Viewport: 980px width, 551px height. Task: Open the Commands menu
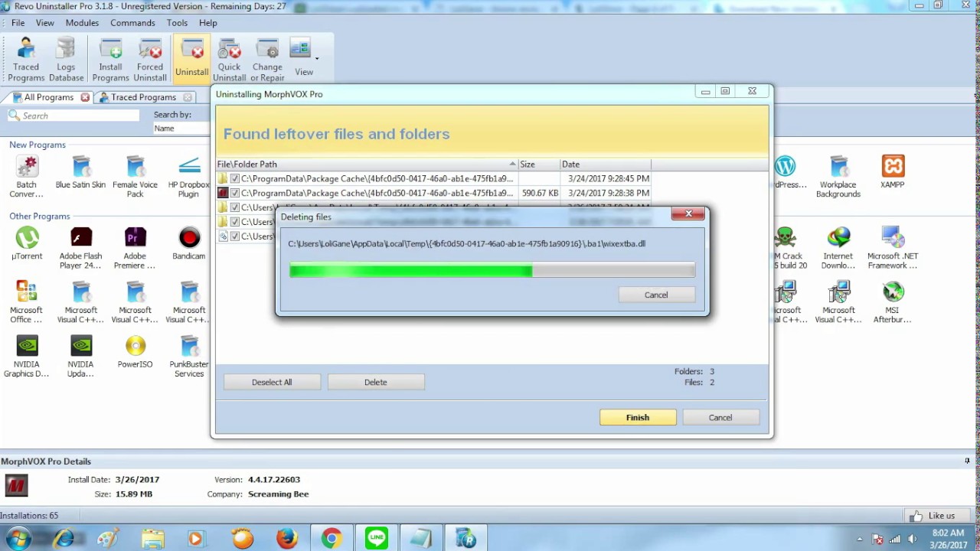click(132, 23)
